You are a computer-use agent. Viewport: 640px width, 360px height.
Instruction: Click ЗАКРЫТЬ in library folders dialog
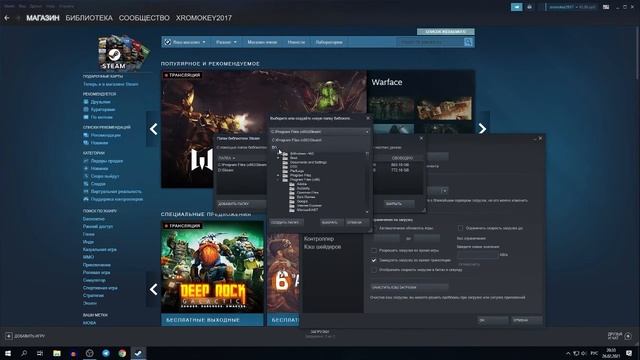pos(399,203)
